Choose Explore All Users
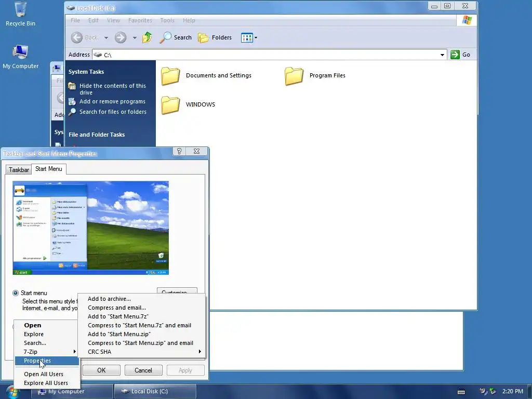532x399 pixels. pyautogui.click(x=47, y=383)
